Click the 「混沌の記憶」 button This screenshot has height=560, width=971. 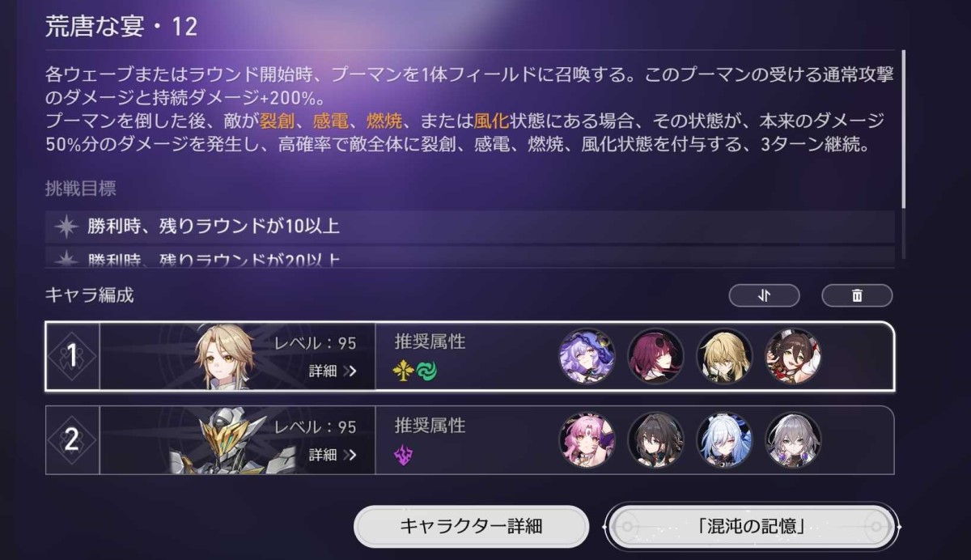click(x=751, y=526)
